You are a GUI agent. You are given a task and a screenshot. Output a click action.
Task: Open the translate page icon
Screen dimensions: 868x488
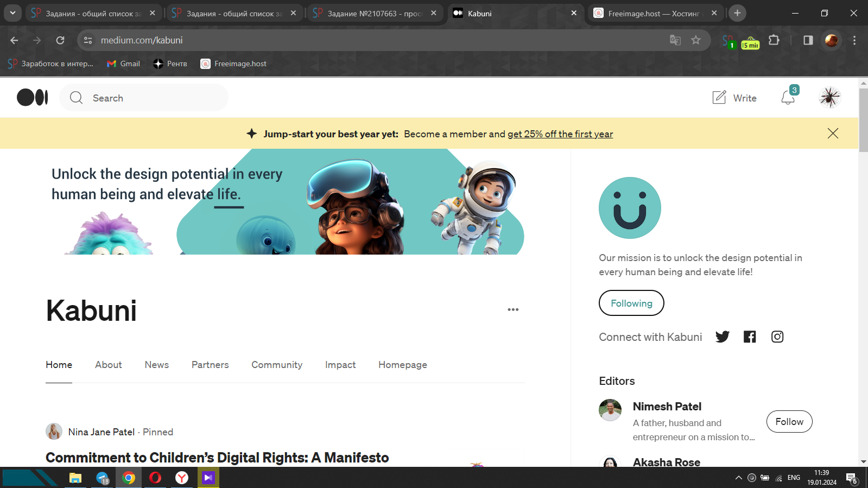click(675, 40)
